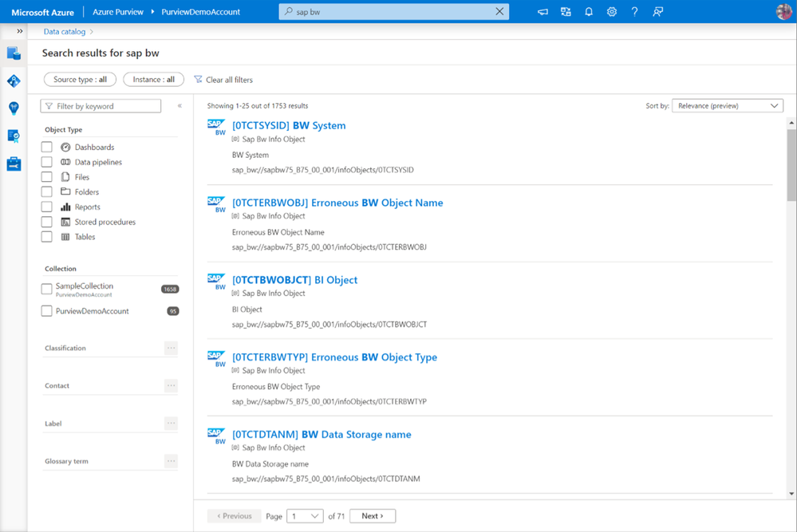Expand the left navigation with double chevron

tap(19, 31)
